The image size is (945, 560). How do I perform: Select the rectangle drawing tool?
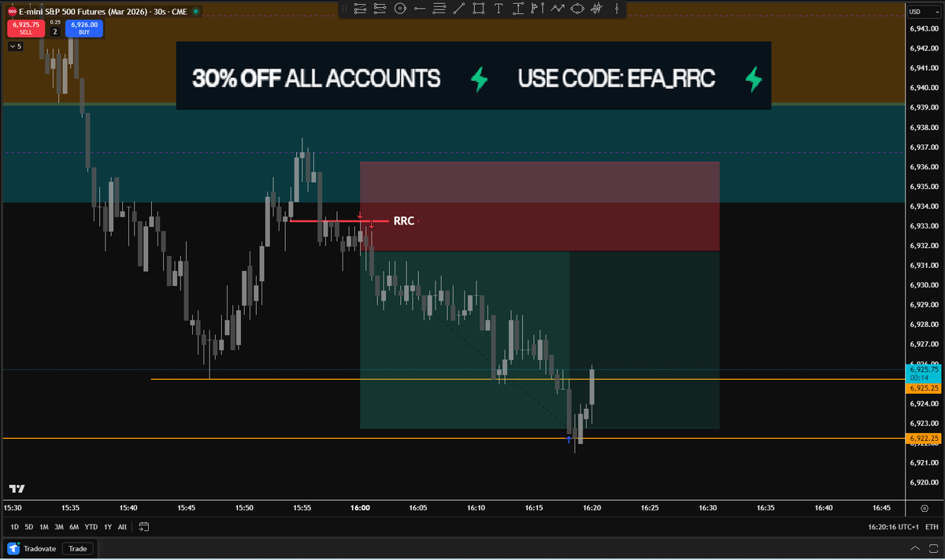point(479,9)
